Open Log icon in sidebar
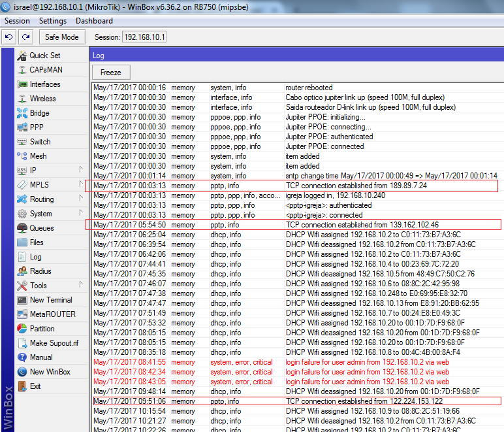The height and width of the screenshot is (432, 504). click(x=22, y=257)
